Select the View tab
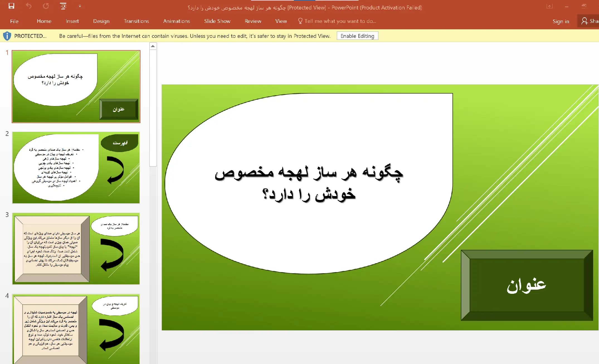Viewport: 599px width, 364px height. [x=281, y=21]
